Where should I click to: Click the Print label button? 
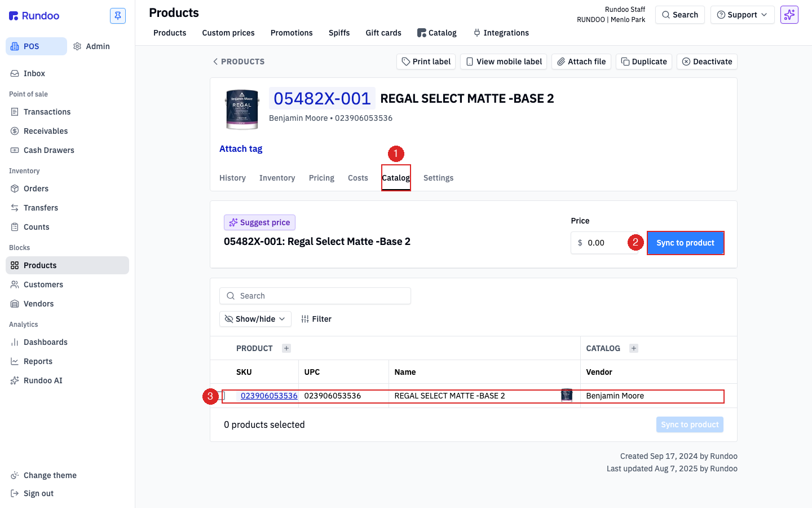pos(426,62)
